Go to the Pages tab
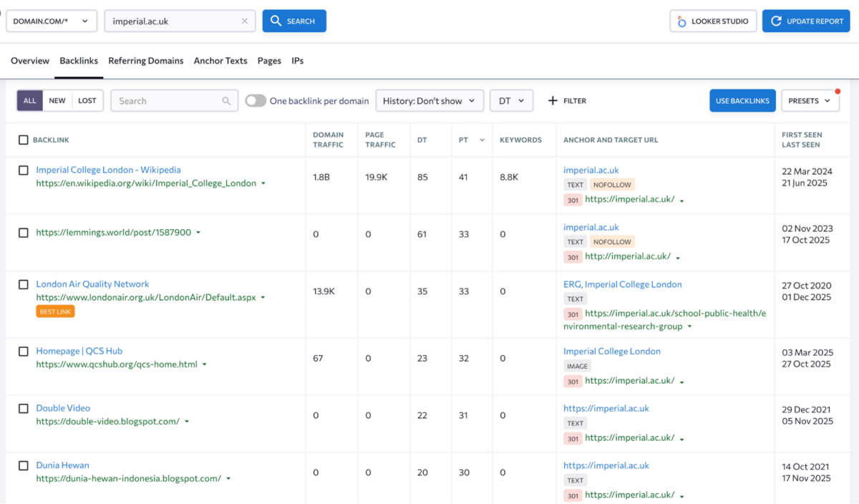 tap(269, 61)
